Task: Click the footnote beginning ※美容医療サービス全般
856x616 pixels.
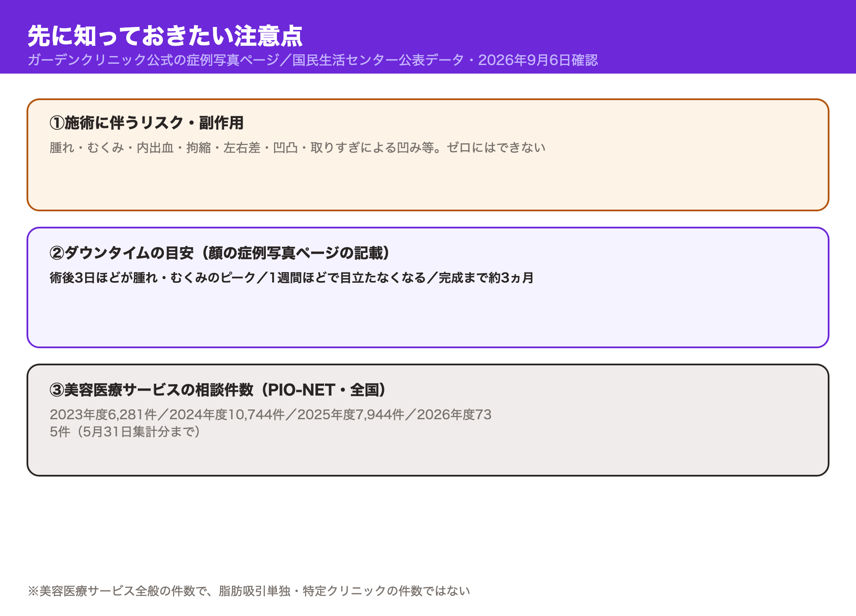Action: coord(249,591)
